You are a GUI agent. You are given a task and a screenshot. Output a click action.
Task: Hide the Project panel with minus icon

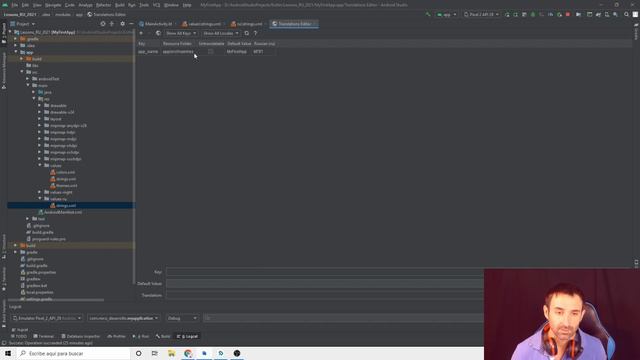coord(131,24)
